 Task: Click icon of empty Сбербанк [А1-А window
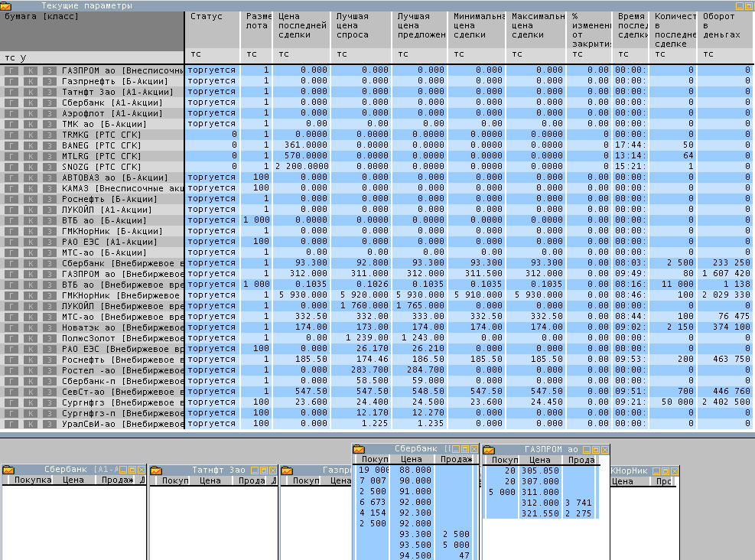point(8,470)
